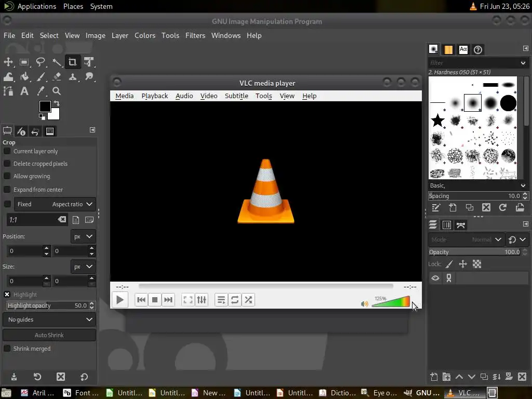
Task: Open Size unit px dropdown
Action: pos(84,267)
